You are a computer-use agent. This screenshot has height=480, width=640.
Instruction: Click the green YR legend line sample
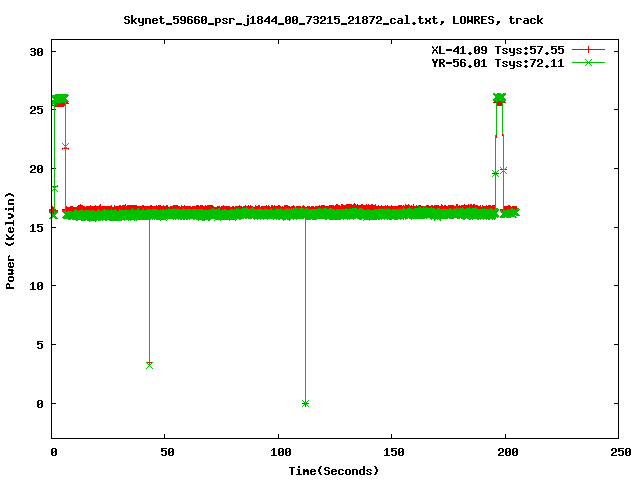point(588,62)
